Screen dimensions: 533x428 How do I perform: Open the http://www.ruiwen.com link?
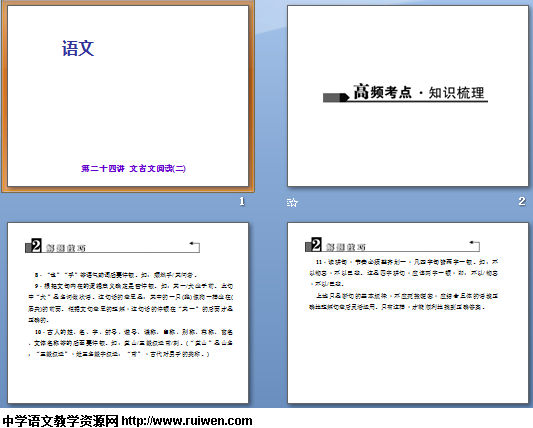coord(187,421)
